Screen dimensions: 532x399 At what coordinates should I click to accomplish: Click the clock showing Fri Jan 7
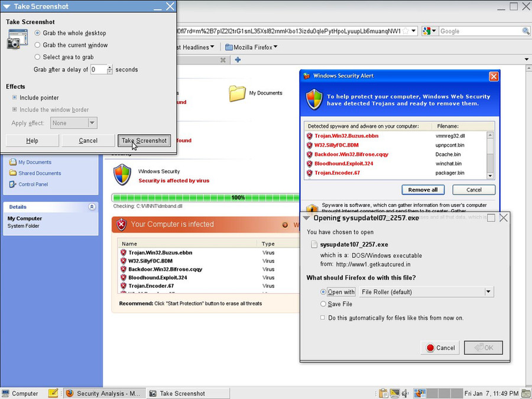pos(491,393)
